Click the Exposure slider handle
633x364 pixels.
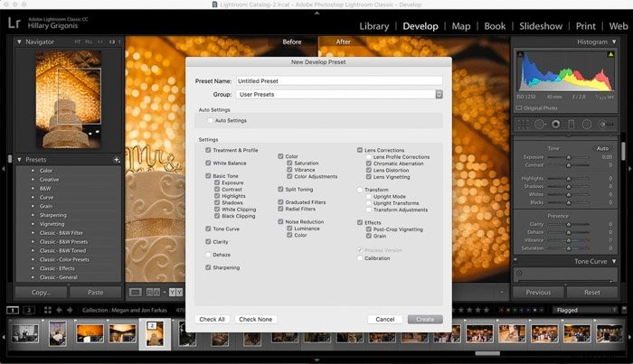click(569, 157)
